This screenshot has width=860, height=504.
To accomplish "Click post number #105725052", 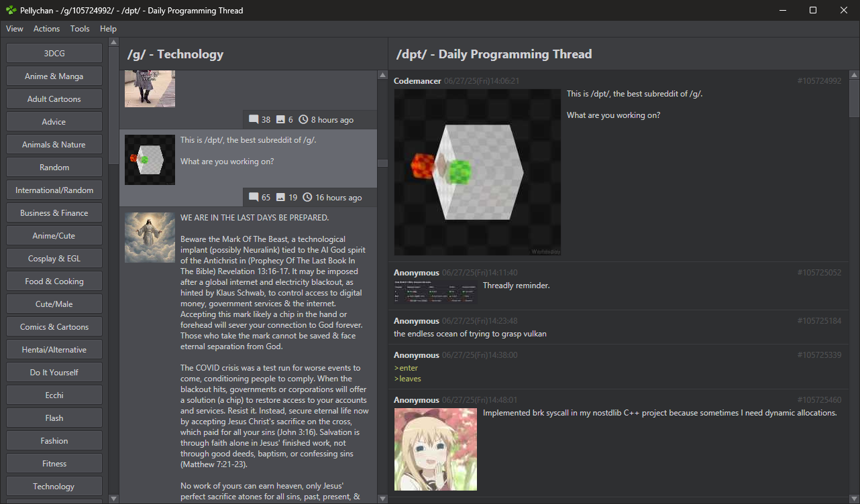I will [819, 273].
